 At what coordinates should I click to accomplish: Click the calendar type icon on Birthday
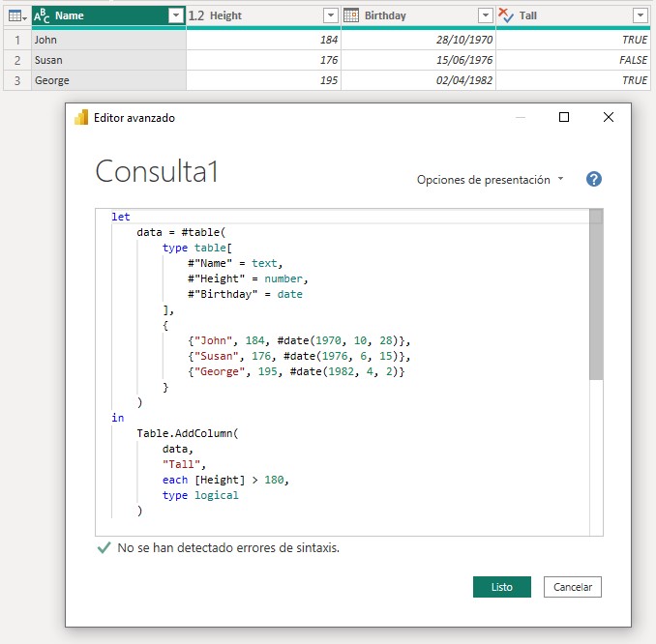[351, 15]
